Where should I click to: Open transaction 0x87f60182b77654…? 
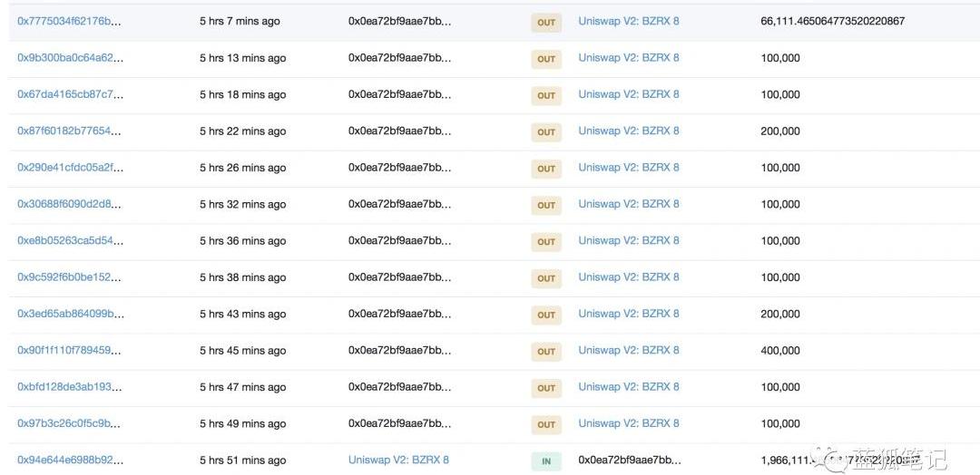click(x=70, y=131)
